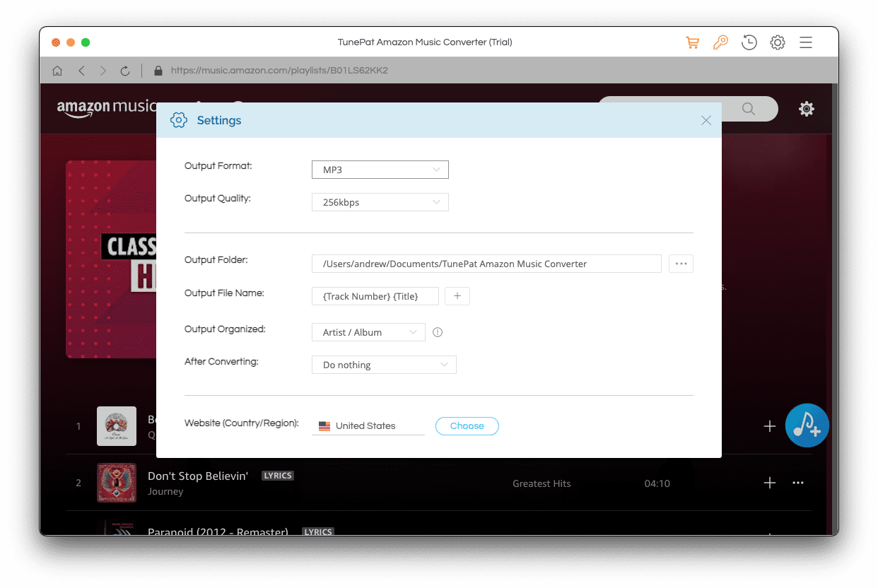Screen dimensions: 878x588
Task: Open more options for Don't Stop Believin'
Action: (798, 483)
